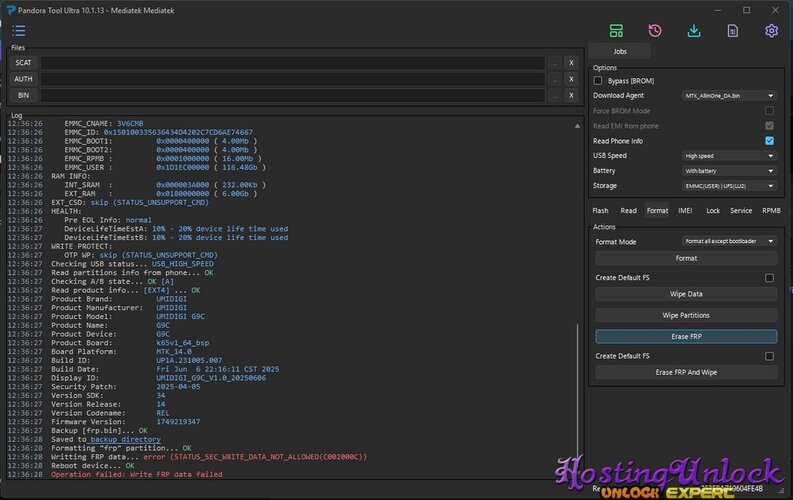This screenshot has width=793, height=500.
Task: Open the backup directory link in log
Action: pyautogui.click(x=125, y=439)
